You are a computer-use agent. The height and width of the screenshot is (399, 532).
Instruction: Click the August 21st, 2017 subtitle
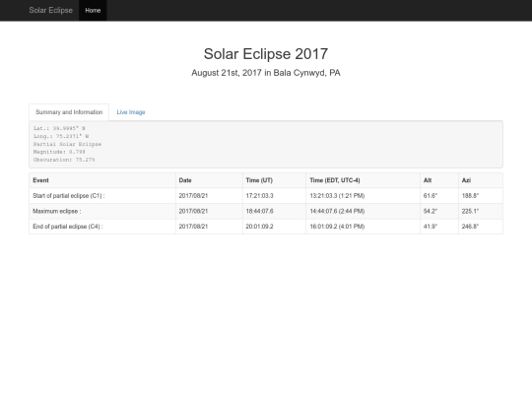pos(266,73)
